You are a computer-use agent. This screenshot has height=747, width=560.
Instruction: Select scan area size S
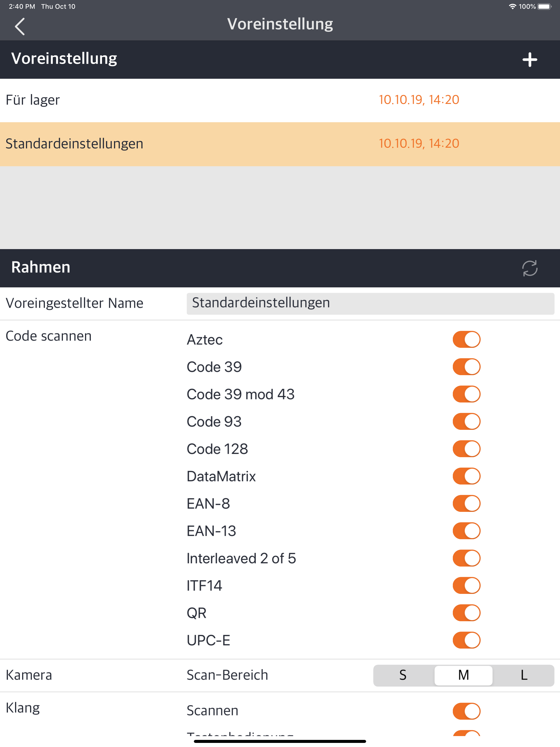click(402, 675)
